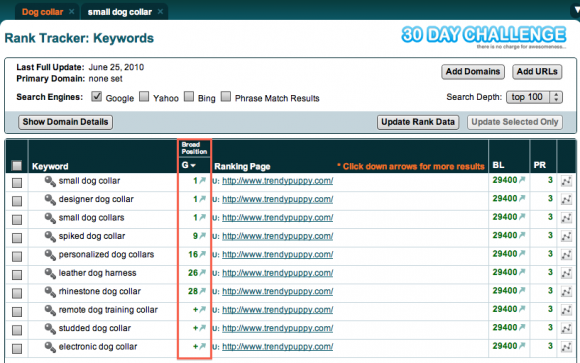
Task: Click Show Domain Details button
Action: click(65, 122)
